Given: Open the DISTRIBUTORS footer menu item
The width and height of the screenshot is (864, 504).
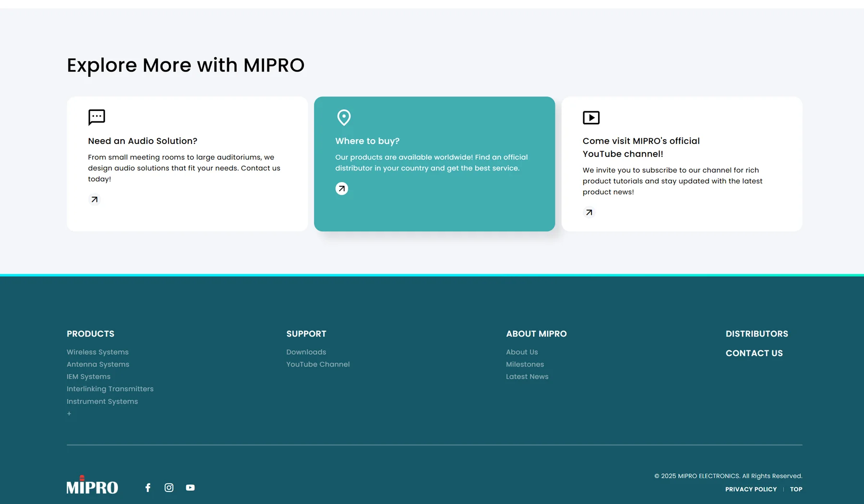Looking at the screenshot, I should pyautogui.click(x=756, y=334).
